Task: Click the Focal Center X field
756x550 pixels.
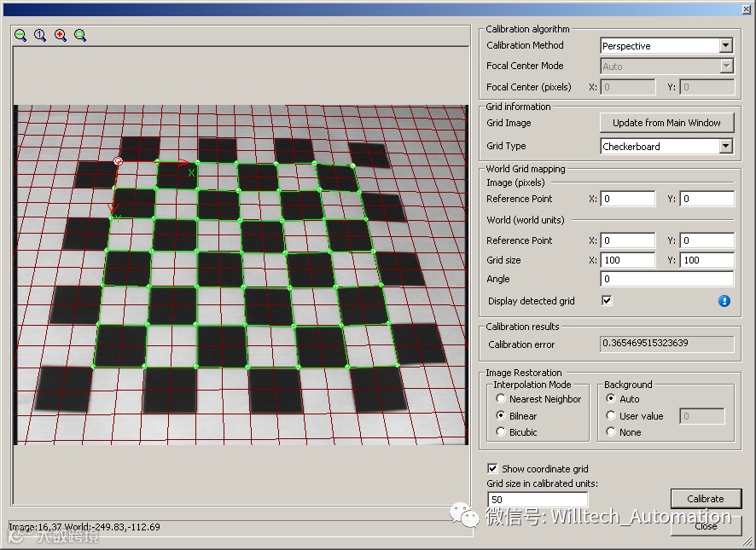Action: click(628, 87)
